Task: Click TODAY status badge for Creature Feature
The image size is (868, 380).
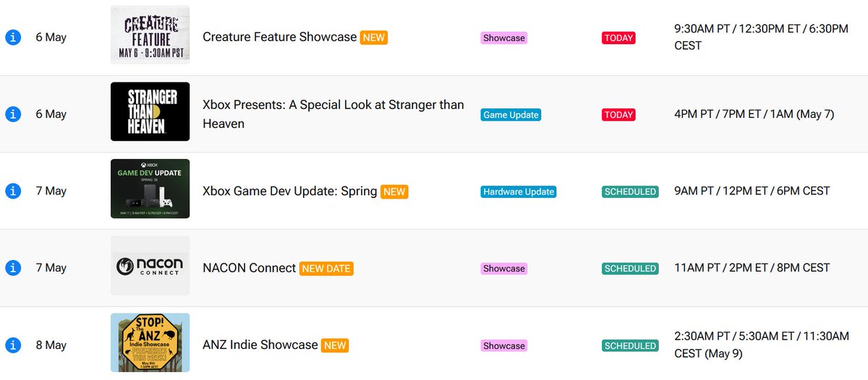Action: point(618,38)
